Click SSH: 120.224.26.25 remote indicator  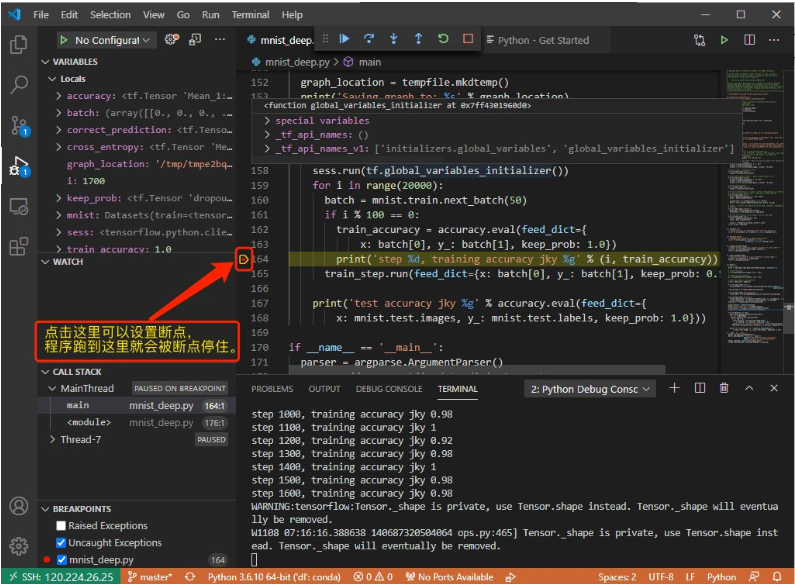pyautogui.click(x=61, y=576)
